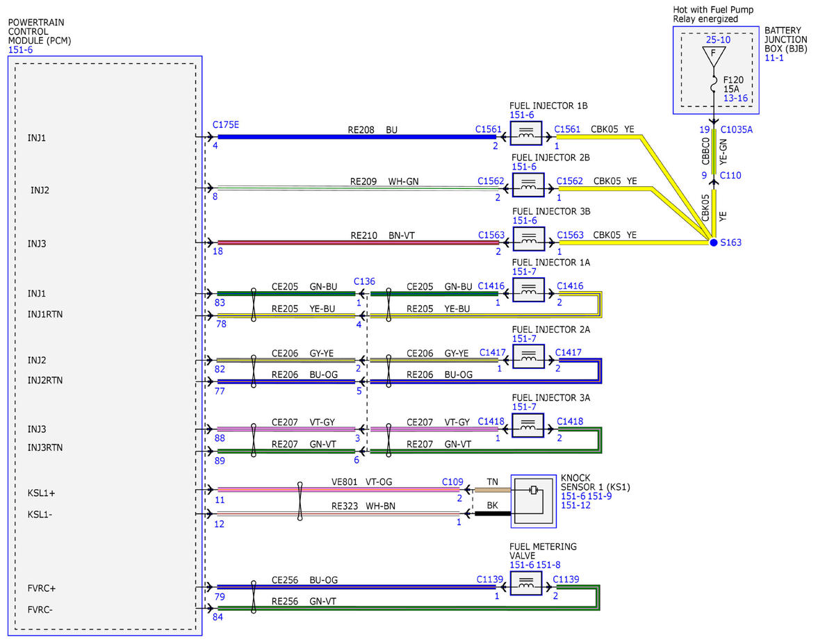
Task: Click the RE208 BU wire label
Action: coord(373,129)
